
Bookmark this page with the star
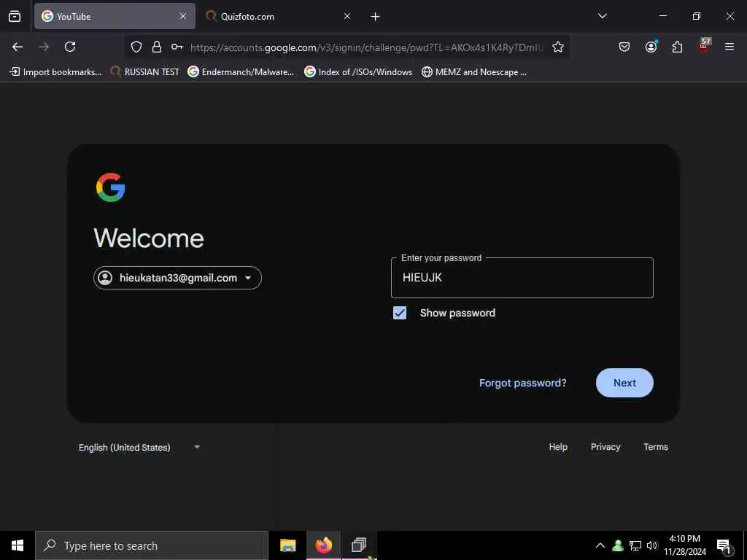coord(558,47)
